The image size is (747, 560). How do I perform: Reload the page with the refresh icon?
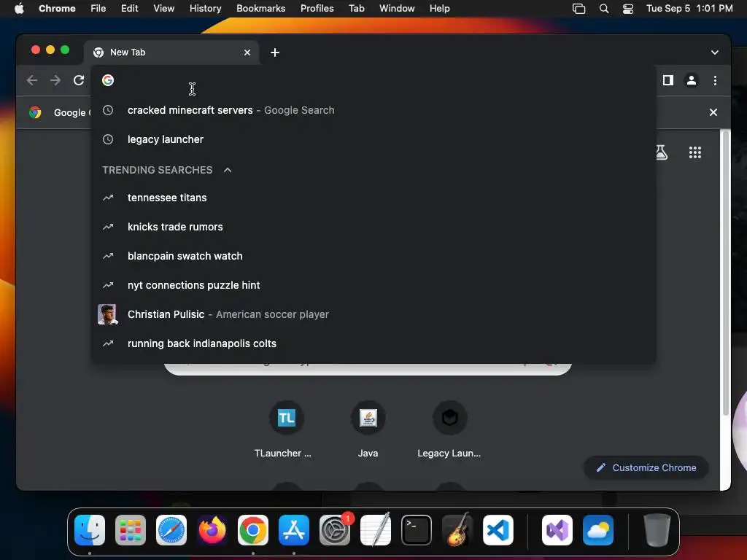coord(79,80)
